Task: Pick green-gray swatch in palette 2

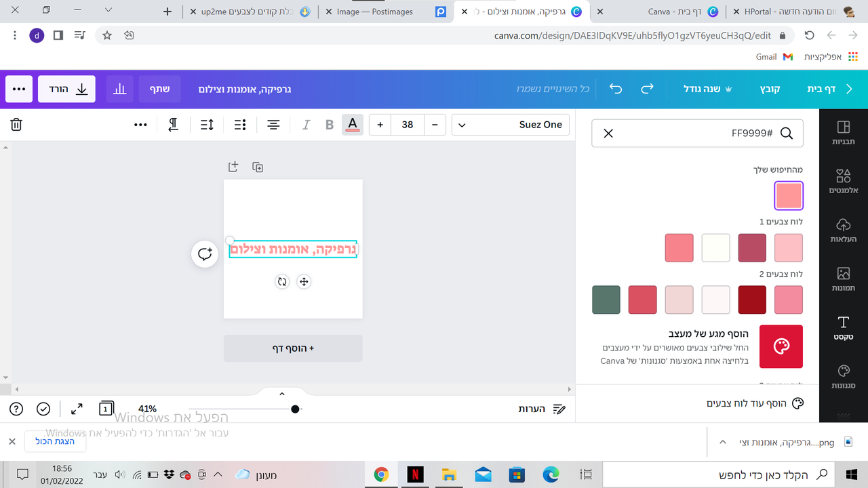Action: pyautogui.click(x=606, y=300)
